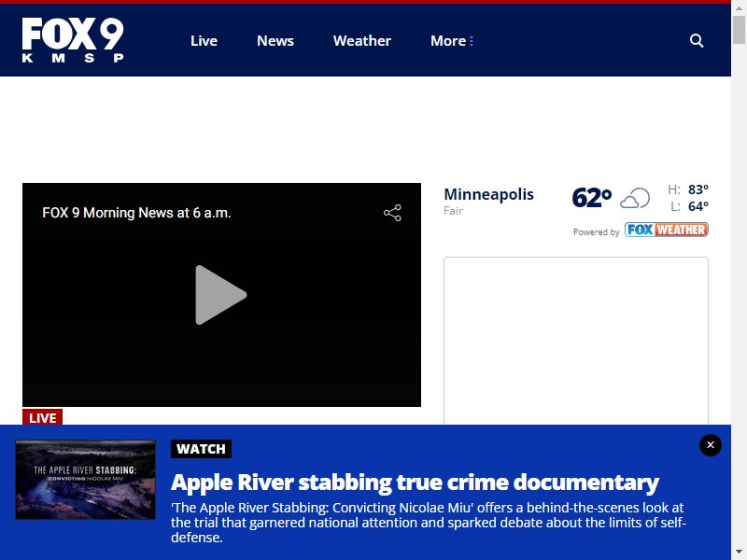Click the red LIVE badge
747x560 pixels.
42,417
